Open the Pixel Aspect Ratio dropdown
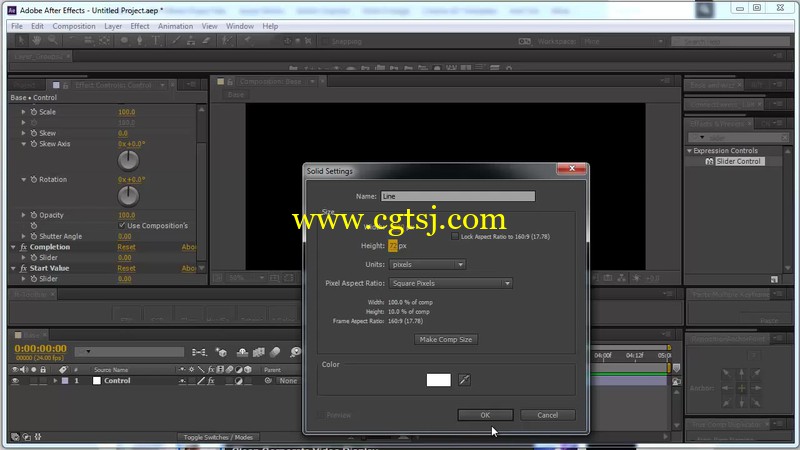Viewport: 800px width, 450px height. (451, 283)
